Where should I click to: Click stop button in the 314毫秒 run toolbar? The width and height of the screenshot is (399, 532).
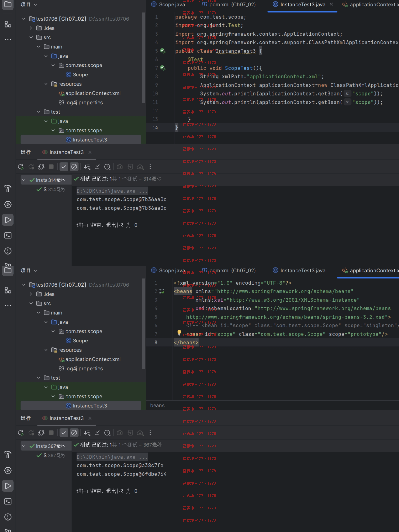tap(51, 167)
